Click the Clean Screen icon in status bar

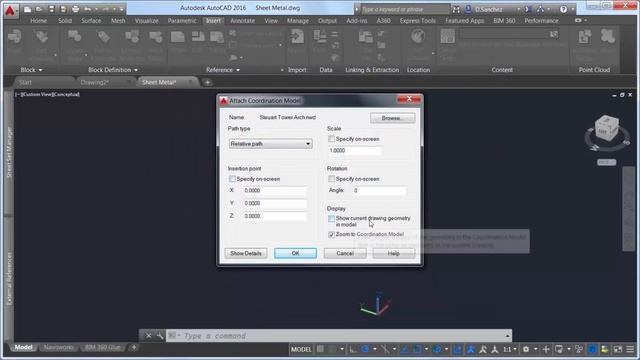pos(618,349)
